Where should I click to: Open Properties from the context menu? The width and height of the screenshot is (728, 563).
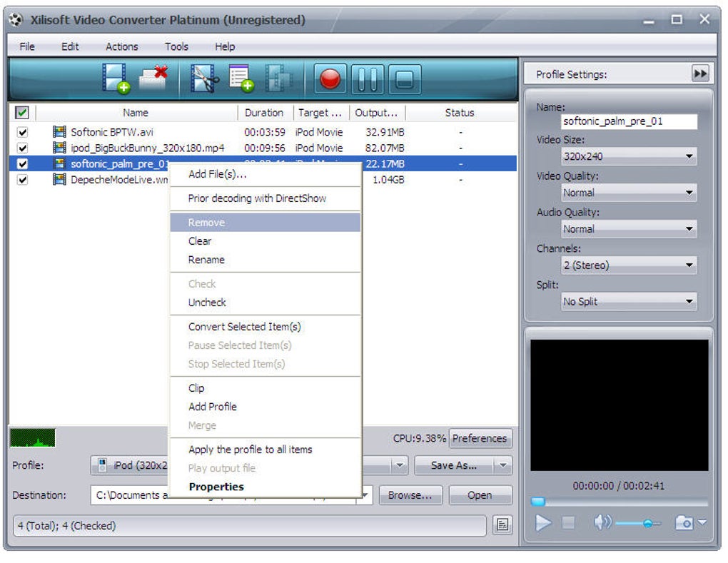tap(266, 487)
